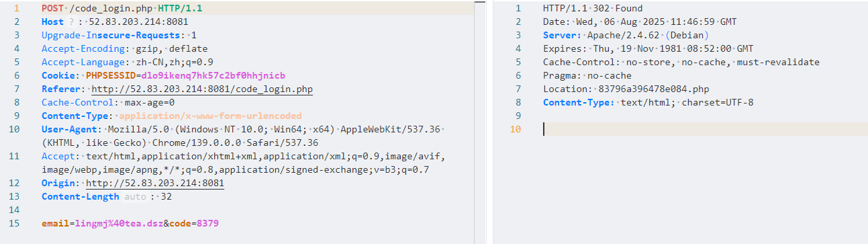
Task: Click request line number 15
Action: (x=15, y=223)
